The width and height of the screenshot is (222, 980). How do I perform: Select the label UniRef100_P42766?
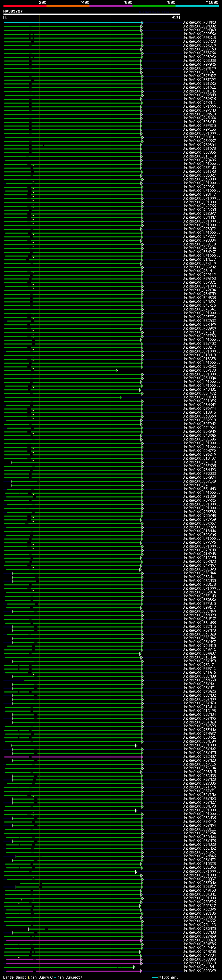point(199,206)
